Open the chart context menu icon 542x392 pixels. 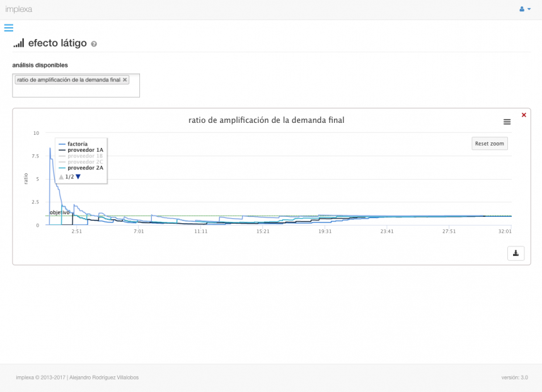pyautogui.click(x=507, y=122)
